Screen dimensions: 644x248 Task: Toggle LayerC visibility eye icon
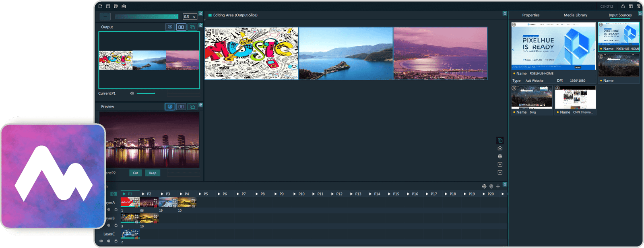(x=101, y=241)
